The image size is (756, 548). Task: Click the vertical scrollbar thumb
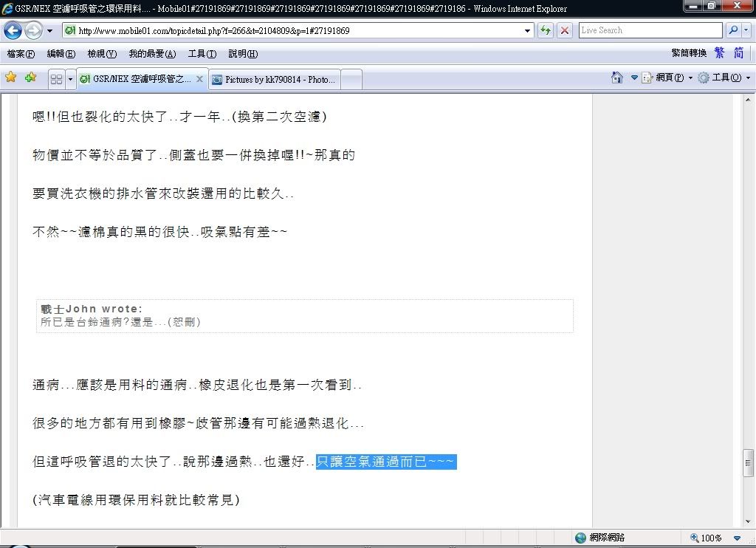[x=748, y=463]
